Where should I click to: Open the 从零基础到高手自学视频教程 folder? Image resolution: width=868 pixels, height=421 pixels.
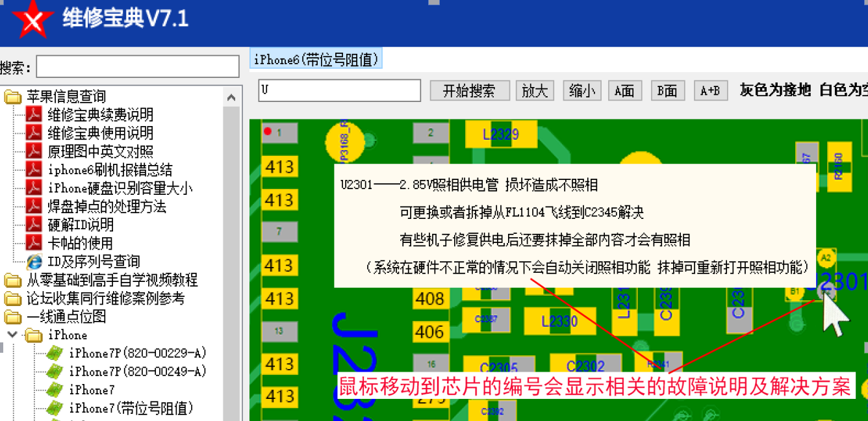111,281
